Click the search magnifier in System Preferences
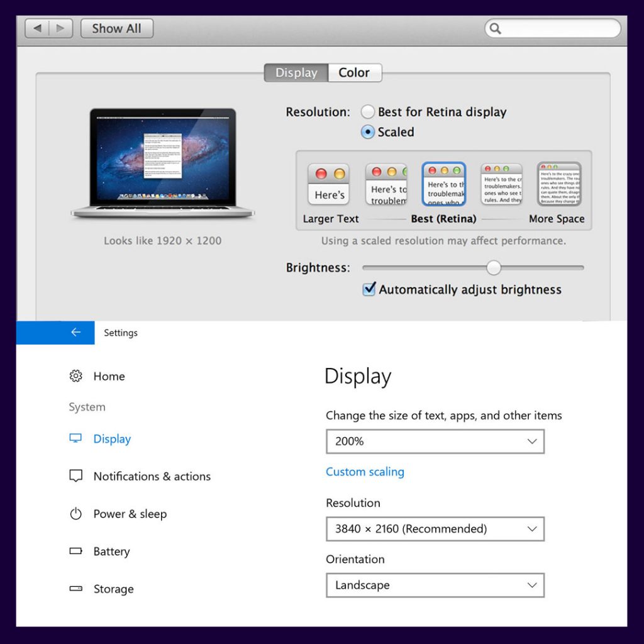The width and height of the screenshot is (644, 644). coord(496,28)
